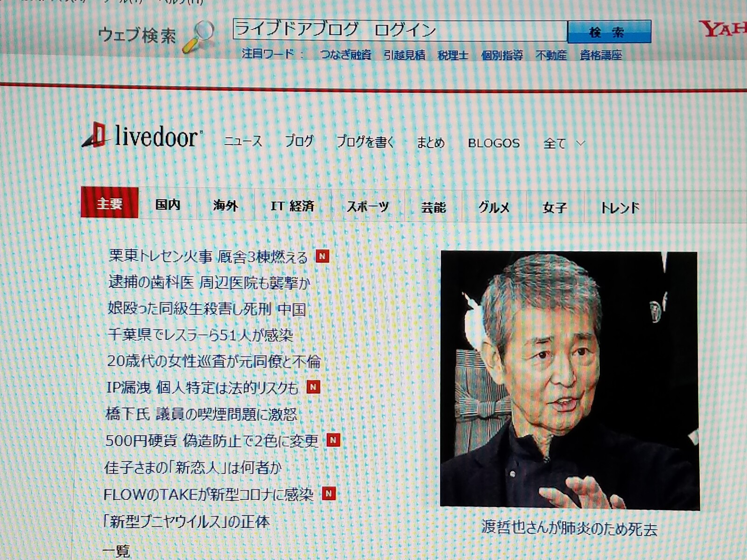Screen dimensions: 747x560
Task: Open headline 逮捕の歯科医 周辺医院も襲撃か
Action: pos(209,282)
